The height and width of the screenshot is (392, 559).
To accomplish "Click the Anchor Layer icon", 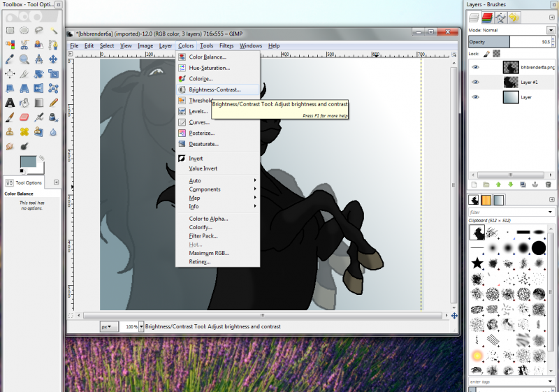I will [x=535, y=184].
